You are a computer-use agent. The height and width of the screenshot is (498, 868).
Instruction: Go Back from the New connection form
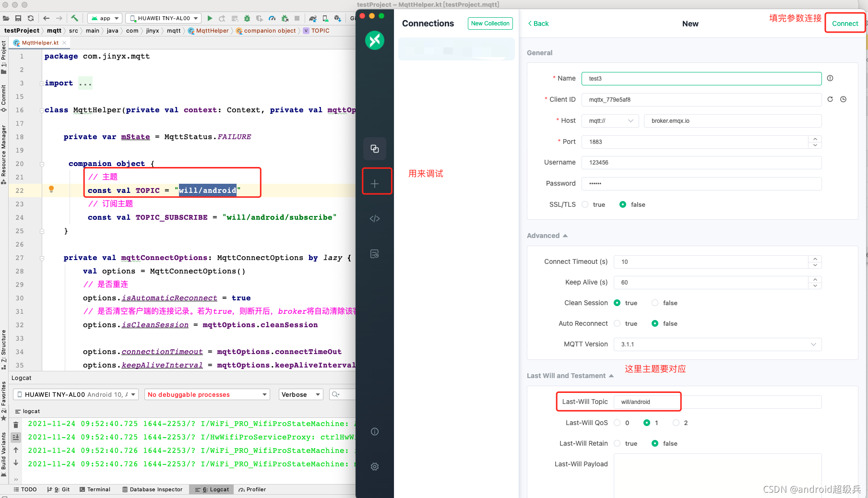(538, 24)
